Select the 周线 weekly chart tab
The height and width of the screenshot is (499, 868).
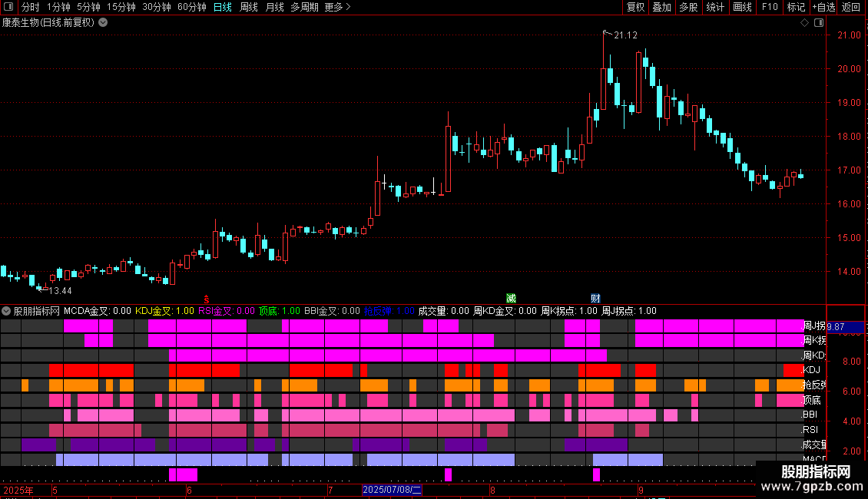click(x=249, y=7)
